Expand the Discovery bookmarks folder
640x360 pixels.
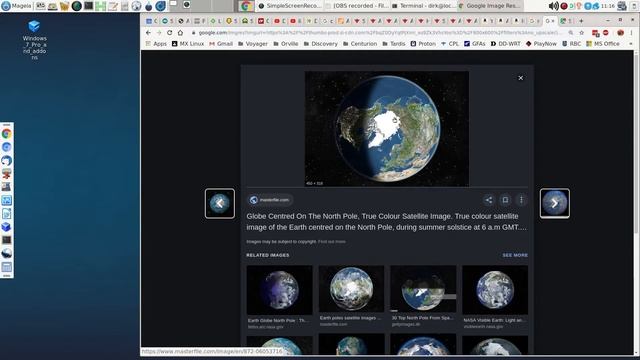point(320,44)
